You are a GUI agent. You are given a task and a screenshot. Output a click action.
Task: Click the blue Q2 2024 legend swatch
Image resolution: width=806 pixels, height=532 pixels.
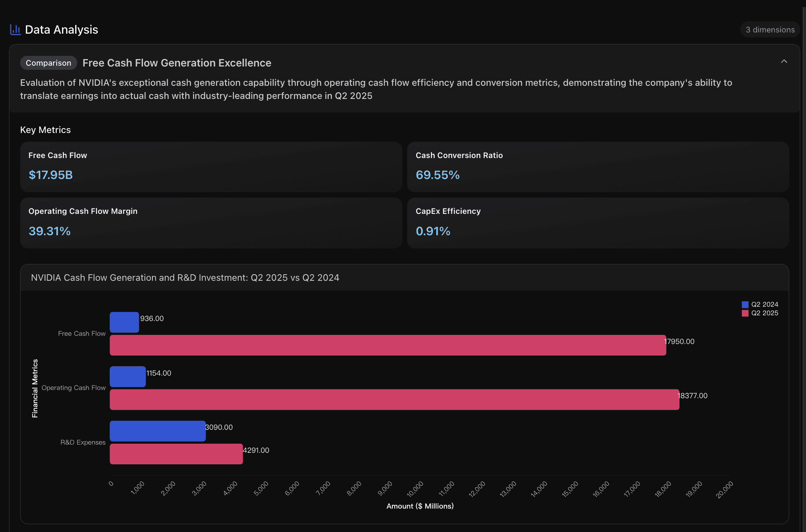(x=745, y=305)
